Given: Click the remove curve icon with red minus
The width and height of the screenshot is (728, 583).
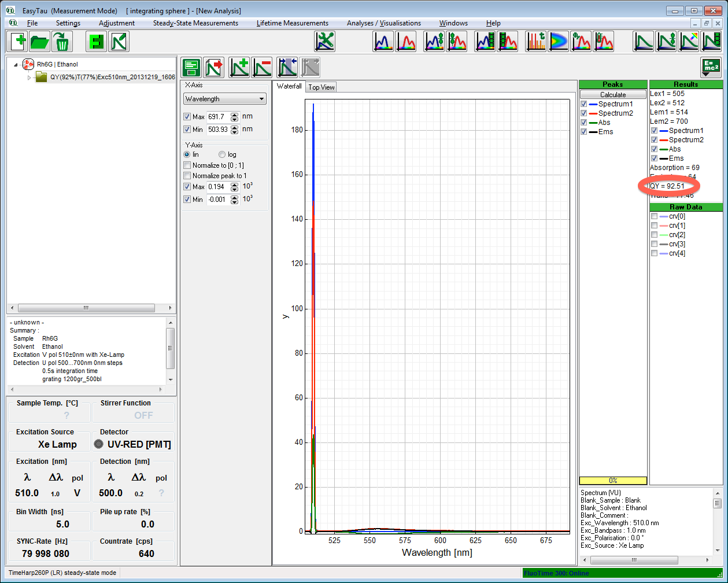Looking at the screenshot, I should pyautogui.click(x=262, y=68).
